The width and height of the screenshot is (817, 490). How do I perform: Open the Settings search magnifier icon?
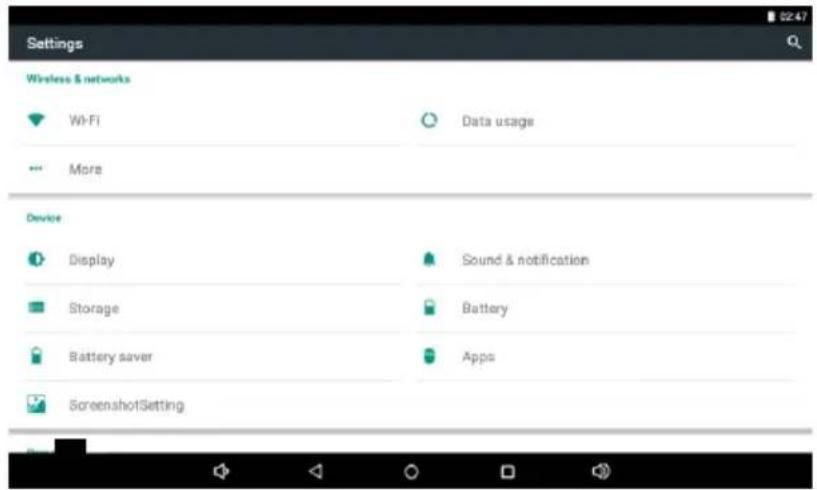(x=794, y=42)
